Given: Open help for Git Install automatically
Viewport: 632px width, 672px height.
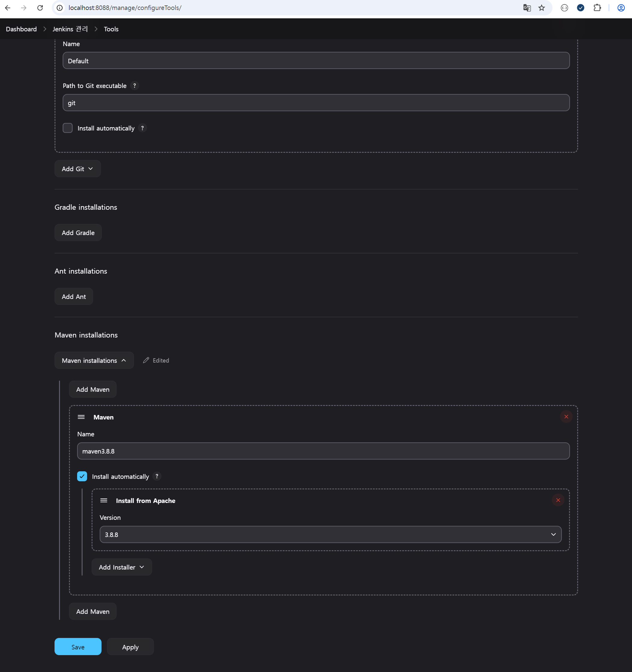Looking at the screenshot, I should (x=142, y=128).
